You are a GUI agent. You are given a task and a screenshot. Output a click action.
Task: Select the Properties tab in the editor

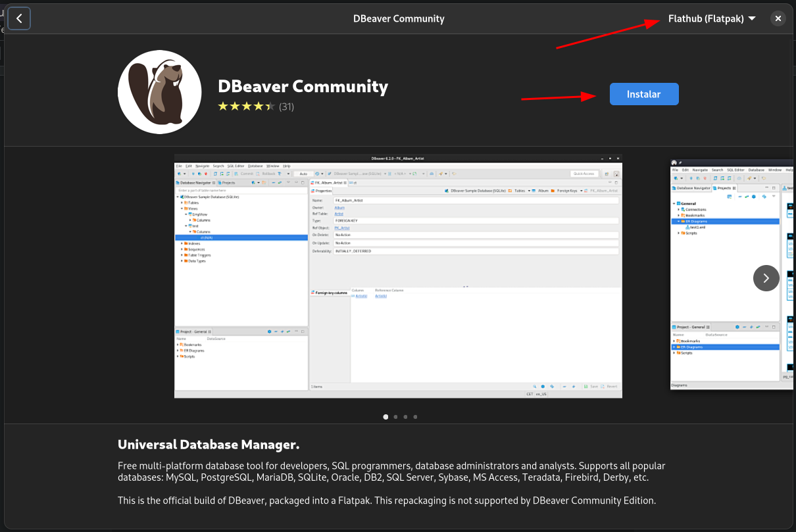point(323,189)
